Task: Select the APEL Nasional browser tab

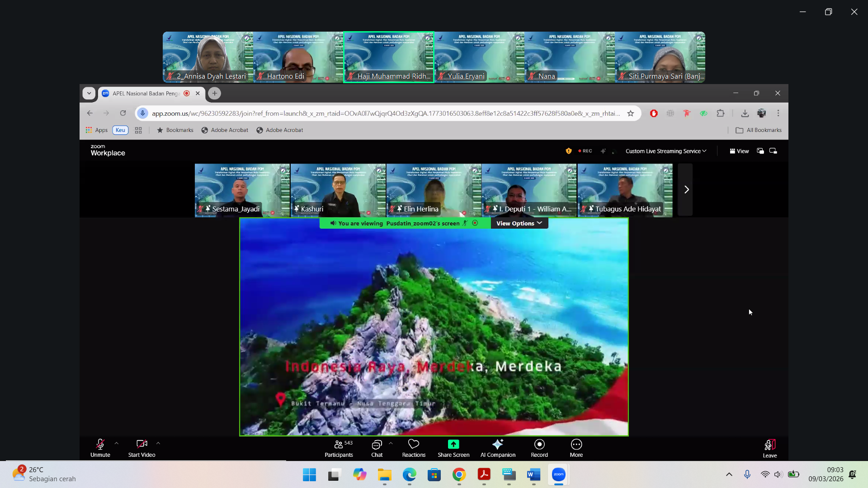Action: [x=146, y=94]
